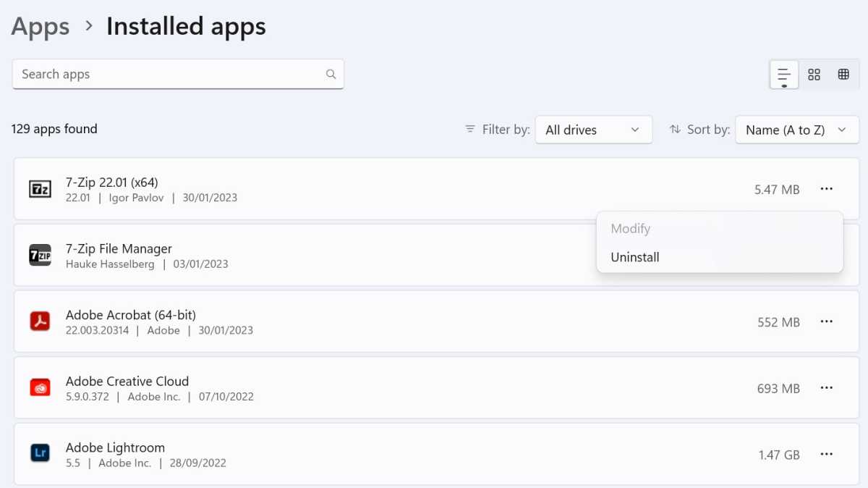Select the Adobe Lightroom name

[x=115, y=447]
